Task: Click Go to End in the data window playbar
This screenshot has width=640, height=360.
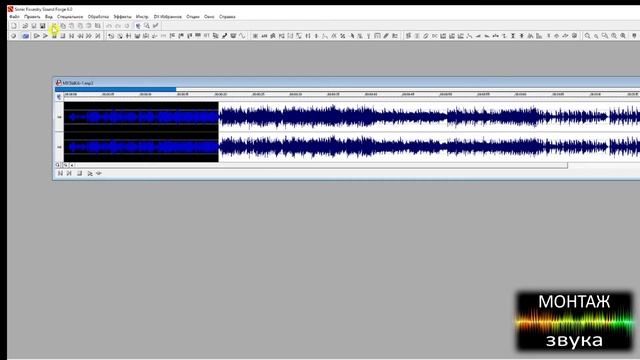Action: tap(69, 173)
